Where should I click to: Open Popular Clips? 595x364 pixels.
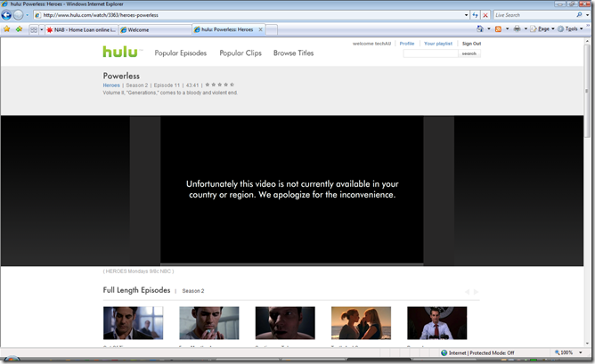240,53
